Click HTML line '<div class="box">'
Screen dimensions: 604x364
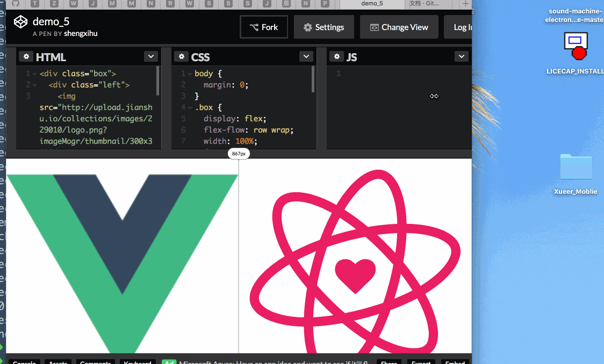[x=78, y=74]
